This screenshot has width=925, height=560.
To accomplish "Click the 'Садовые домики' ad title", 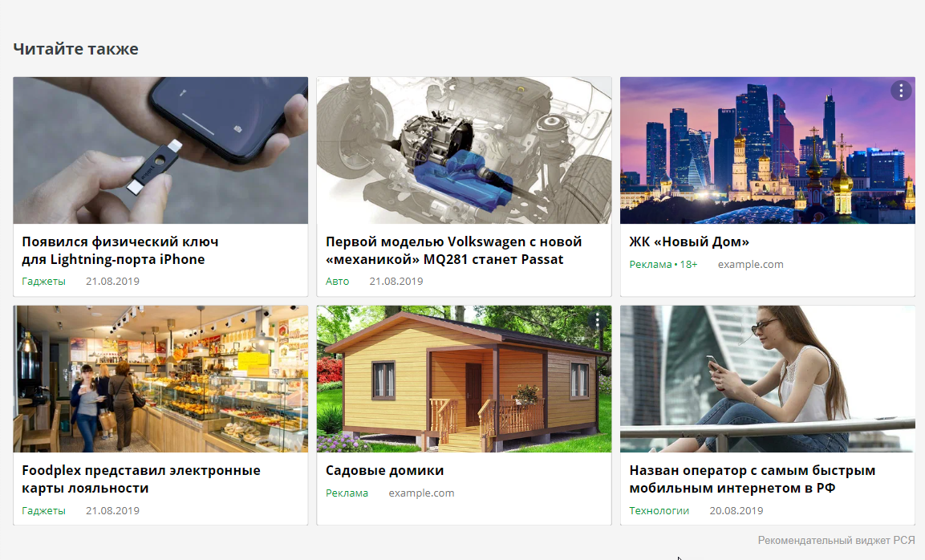I will 384,471.
